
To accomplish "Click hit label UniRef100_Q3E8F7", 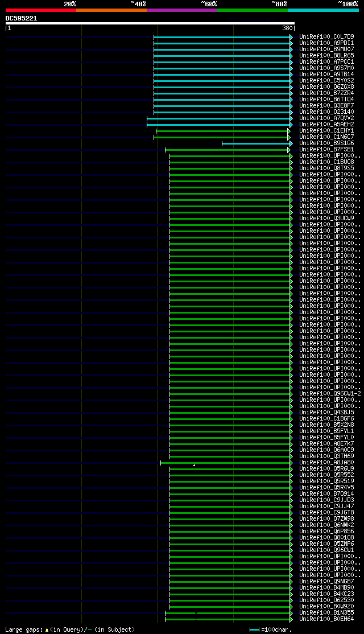I will 327,105.
